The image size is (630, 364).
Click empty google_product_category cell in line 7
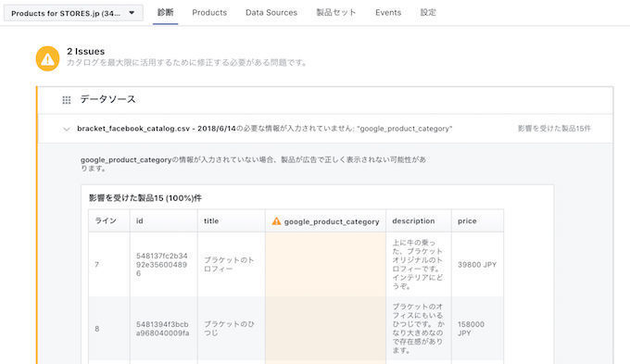click(x=325, y=264)
